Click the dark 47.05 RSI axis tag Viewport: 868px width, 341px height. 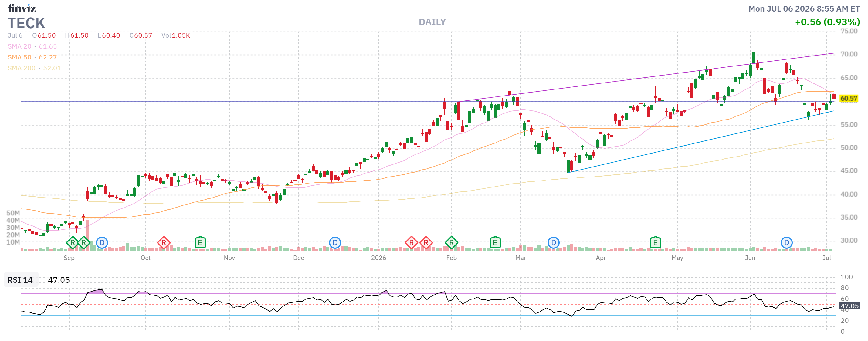[x=849, y=306]
